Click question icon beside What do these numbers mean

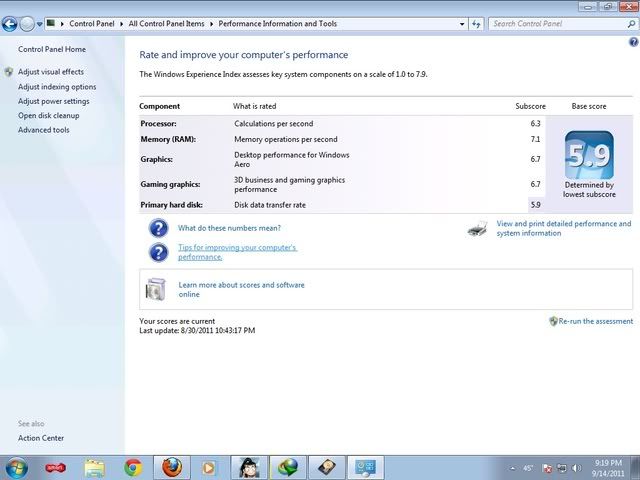158,228
